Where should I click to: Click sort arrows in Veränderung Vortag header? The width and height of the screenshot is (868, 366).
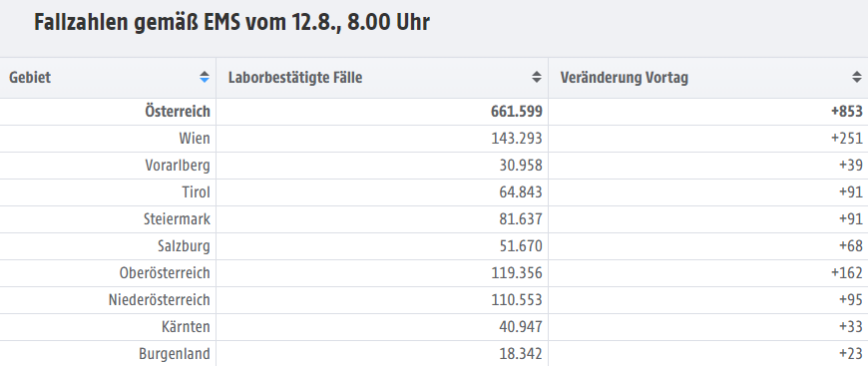click(x=857, y=78)
